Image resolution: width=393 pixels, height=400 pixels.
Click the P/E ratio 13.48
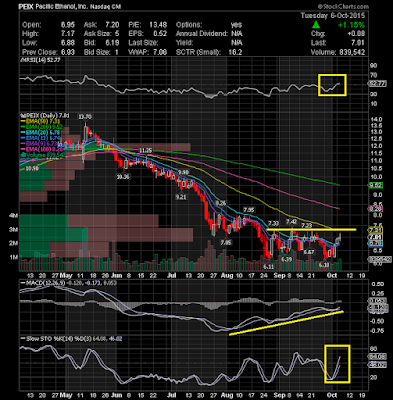(157, 25)
